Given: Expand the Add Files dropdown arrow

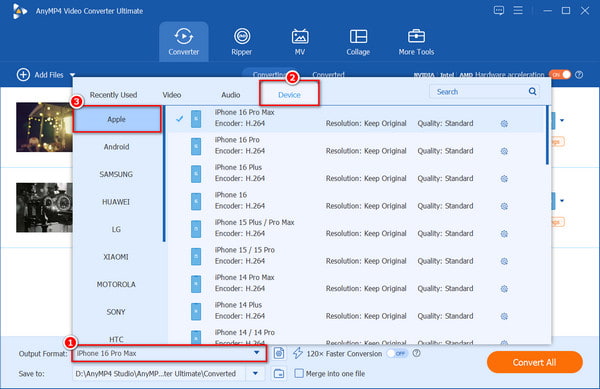Looking at the screenshot, I should (x=72, y=75).
